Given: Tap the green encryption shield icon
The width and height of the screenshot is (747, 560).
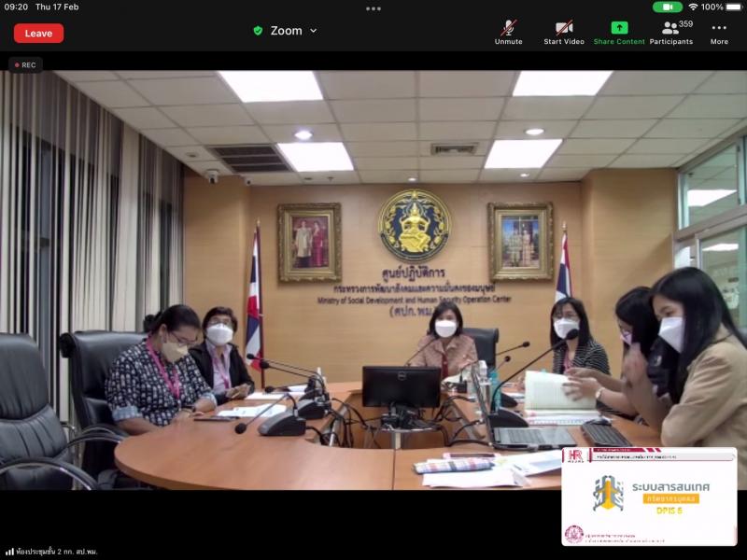Looking at the screenshot, I should 258,31.
